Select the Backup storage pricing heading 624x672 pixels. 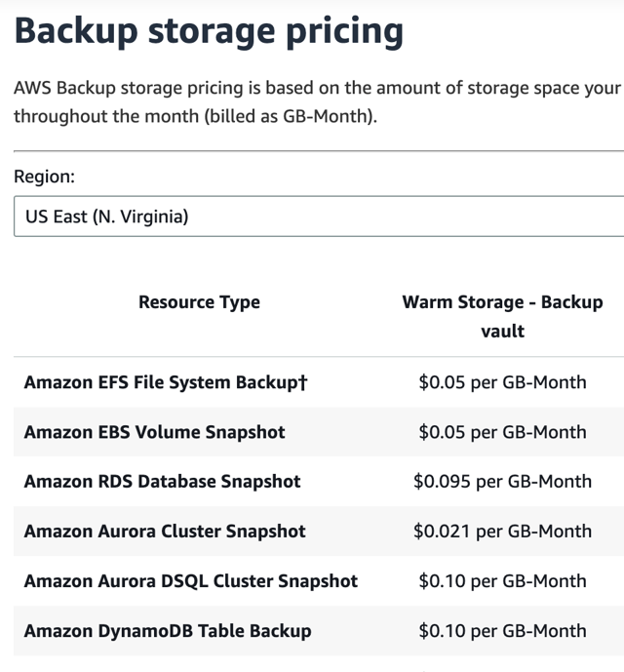(x=209, y=32)
